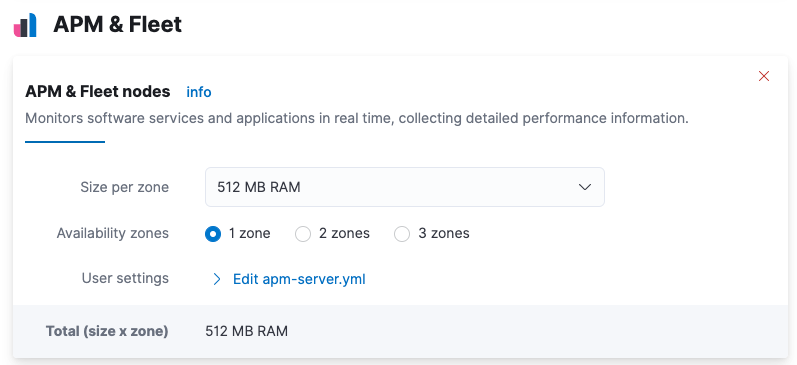Click the Total (size x zone) label
The height and width of the screenshot is (365, 797).
pyautogui.click(x=107, y=331)
